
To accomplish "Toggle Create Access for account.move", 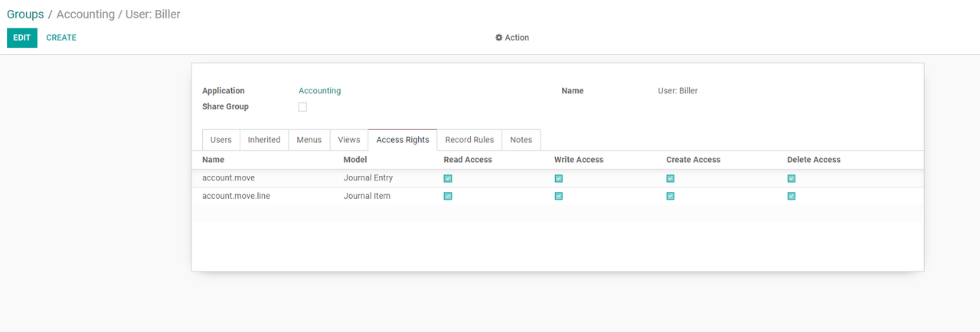I will click(x=670, y=178).
